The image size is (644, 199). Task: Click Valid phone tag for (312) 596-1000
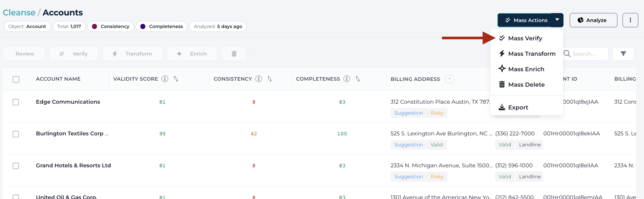coord(505,177)
